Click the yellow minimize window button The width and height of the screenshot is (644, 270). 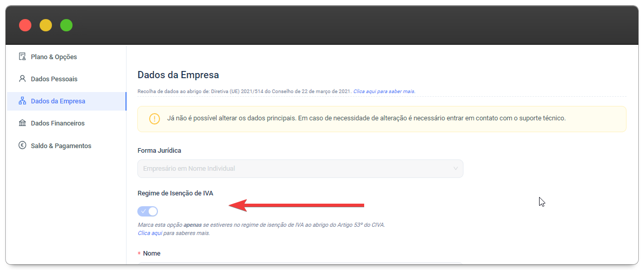[x=46, y=25]
